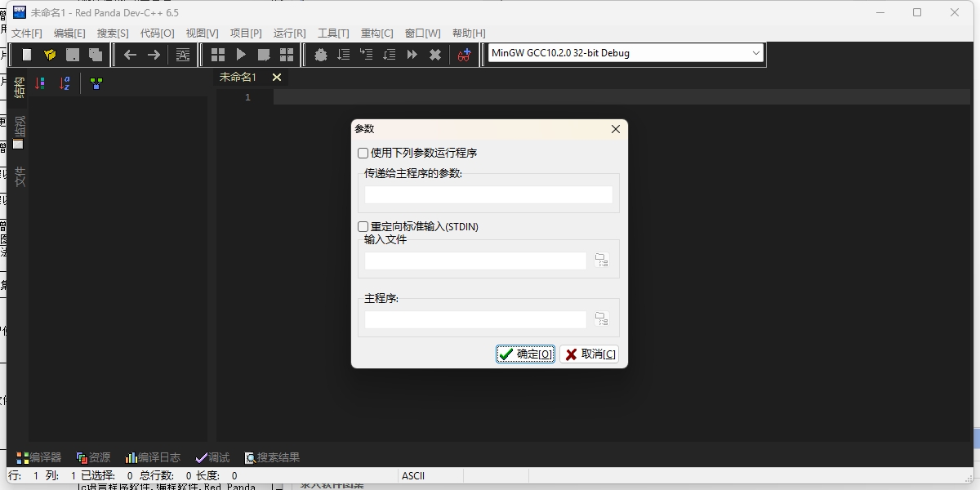Viewport: 980px width, 490px height.
Task: Open the 编译器 bottom tab
Action: click(39, 458)
